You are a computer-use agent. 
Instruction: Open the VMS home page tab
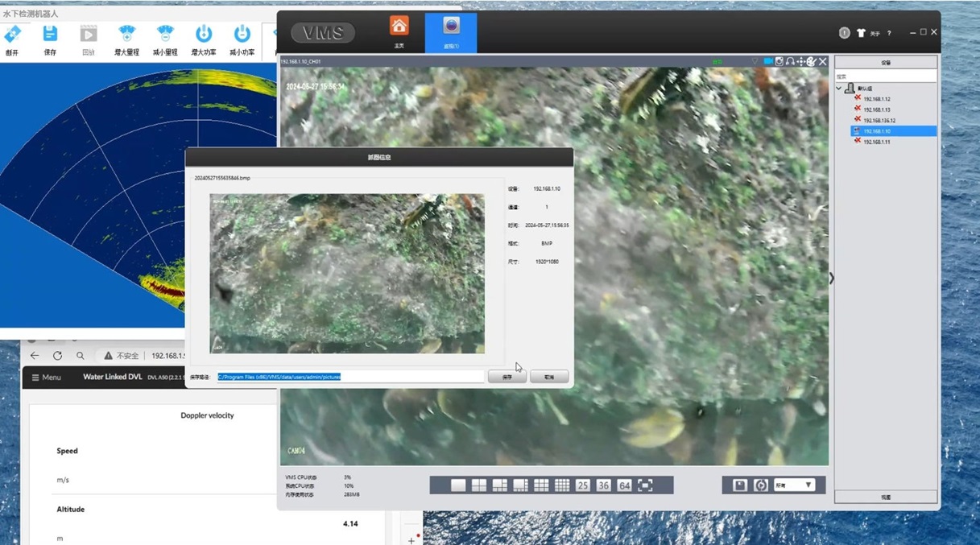click(399, 31)
